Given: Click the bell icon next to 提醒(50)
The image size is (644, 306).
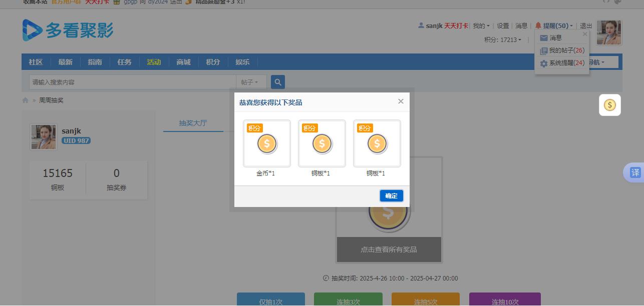Looking at the screenshot, I should click(x=538, y=25).
